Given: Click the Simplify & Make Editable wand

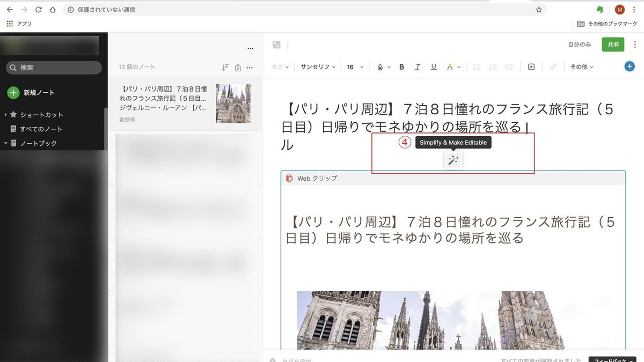Looking at the screenshot, I should (x=453, y=159).
